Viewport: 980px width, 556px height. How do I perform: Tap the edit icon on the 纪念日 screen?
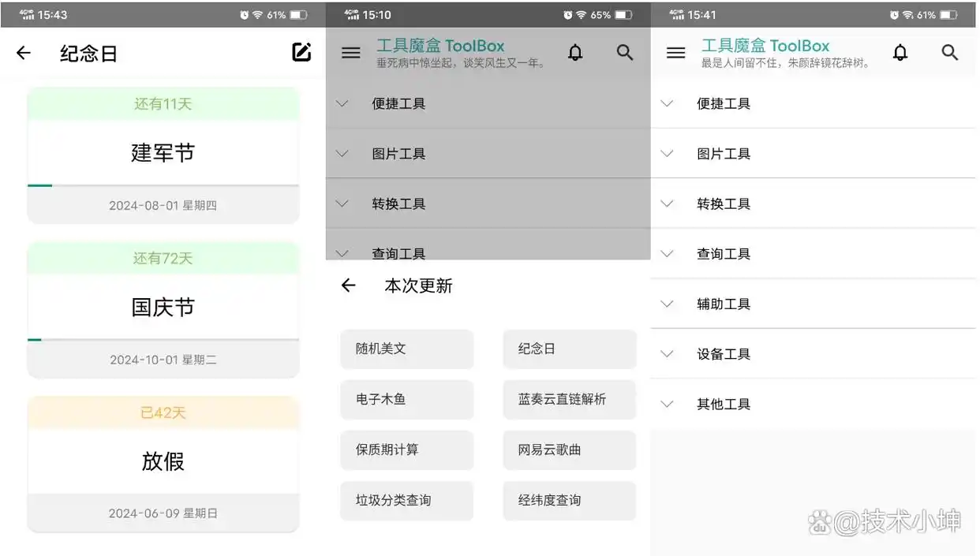pos(301,52)
